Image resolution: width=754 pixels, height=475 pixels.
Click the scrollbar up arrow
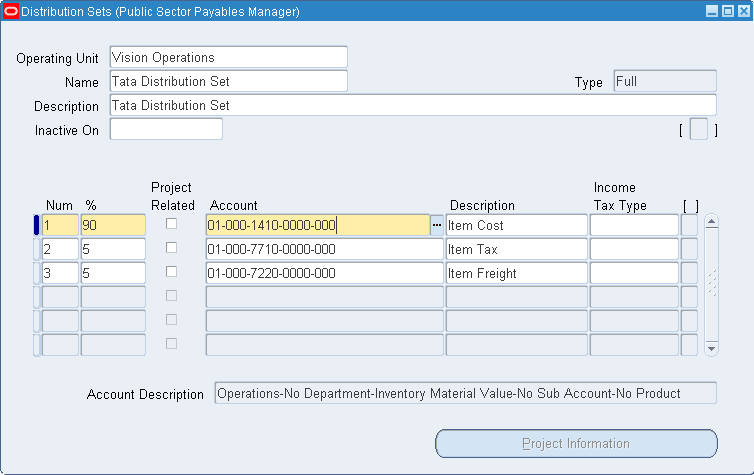[x=712, y=222]
